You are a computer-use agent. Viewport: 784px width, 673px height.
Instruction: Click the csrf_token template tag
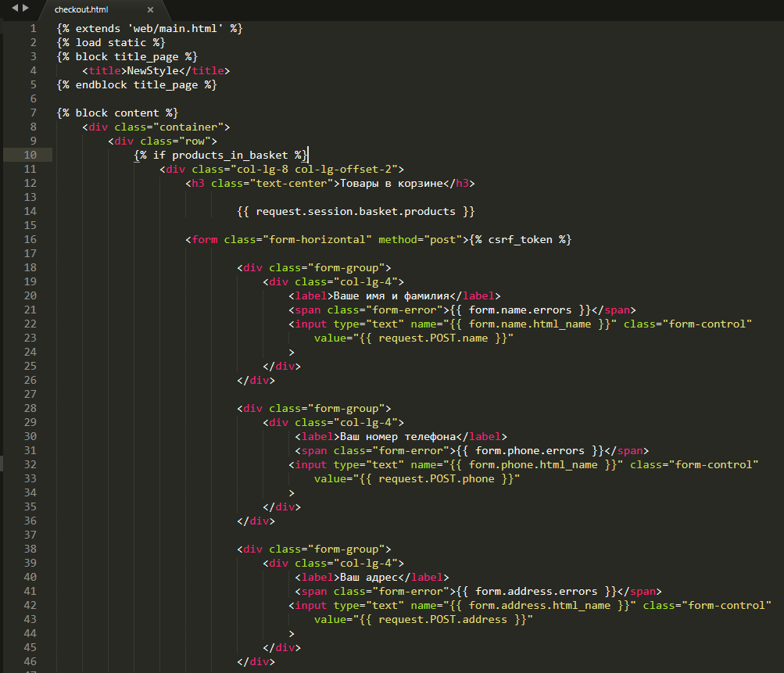pyautogui.click(x=521, y=240)
